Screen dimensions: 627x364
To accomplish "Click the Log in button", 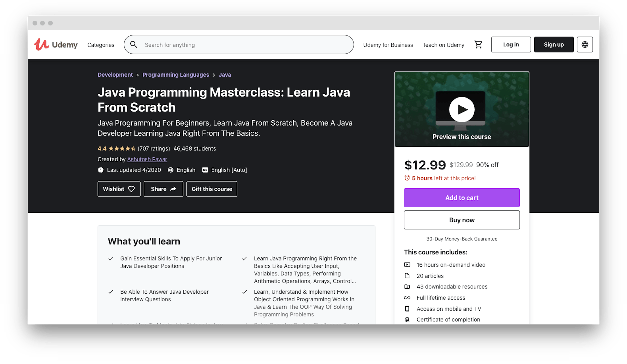I will 511,45.
